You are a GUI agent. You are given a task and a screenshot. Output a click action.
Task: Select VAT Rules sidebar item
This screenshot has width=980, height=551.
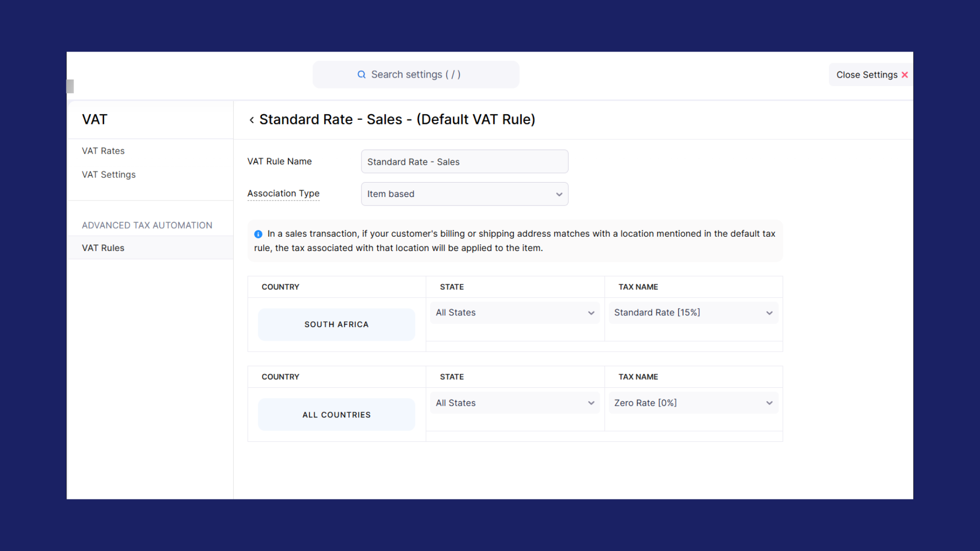pos(103,248)
